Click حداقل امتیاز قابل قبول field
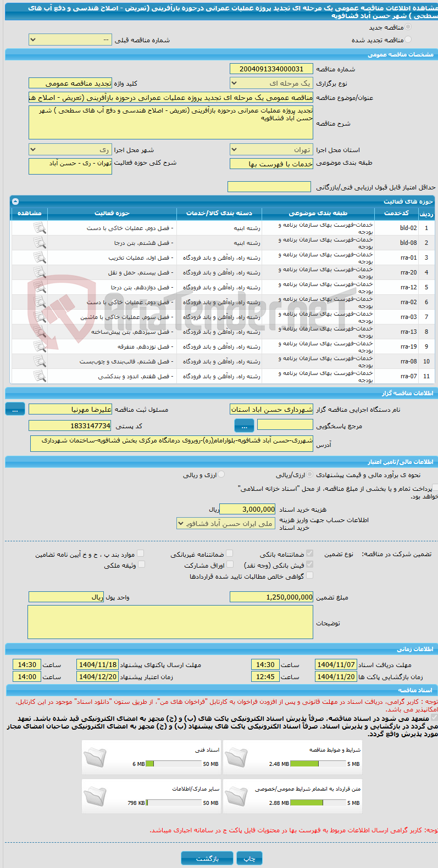Screen dimensions: 438x868 click(x=269, y=187)
